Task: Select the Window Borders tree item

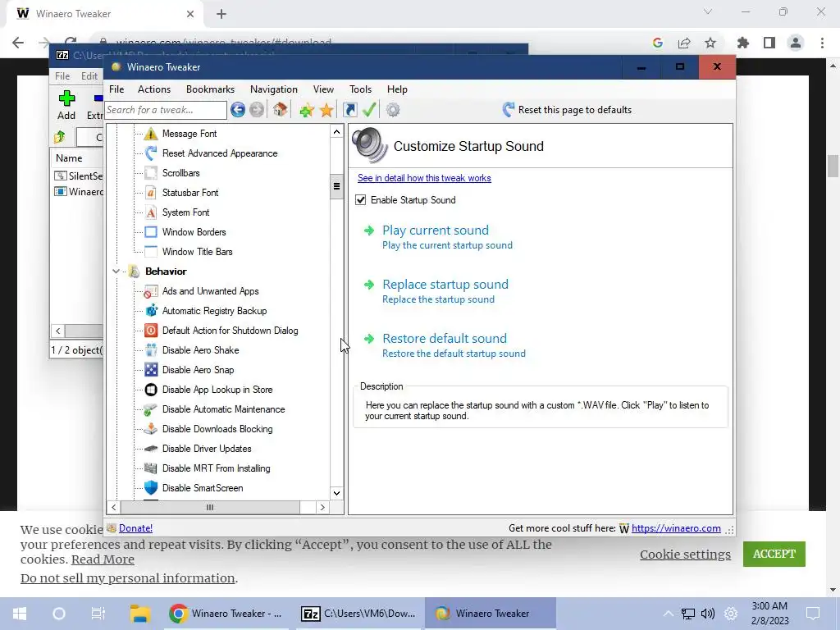Action: point(194,232)
